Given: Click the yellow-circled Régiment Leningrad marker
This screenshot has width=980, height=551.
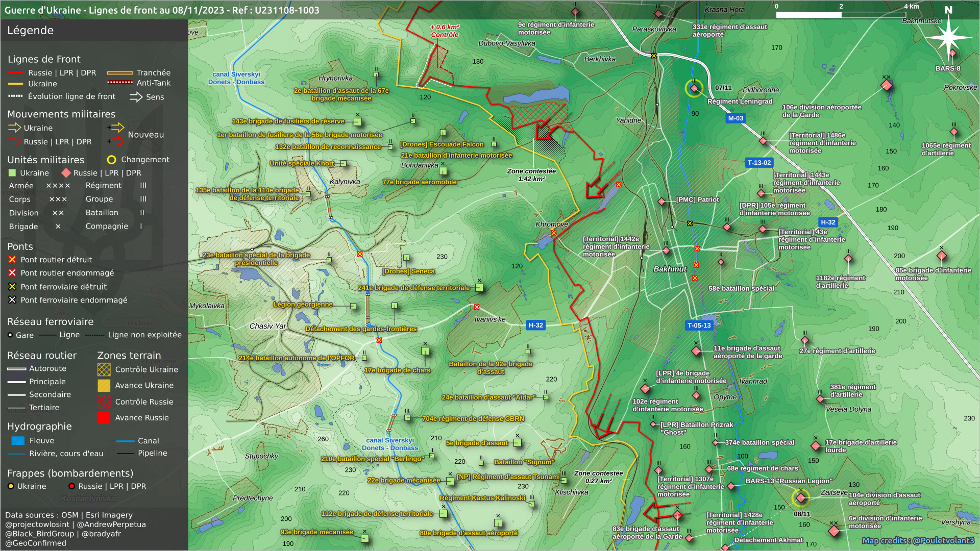Looking at the screenshot, I should (x=694, y=88).
